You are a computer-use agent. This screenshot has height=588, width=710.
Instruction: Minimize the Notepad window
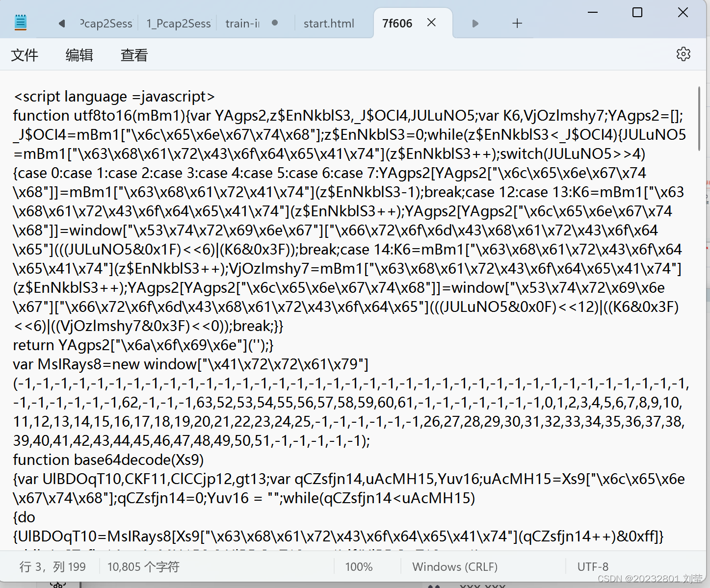593,12
